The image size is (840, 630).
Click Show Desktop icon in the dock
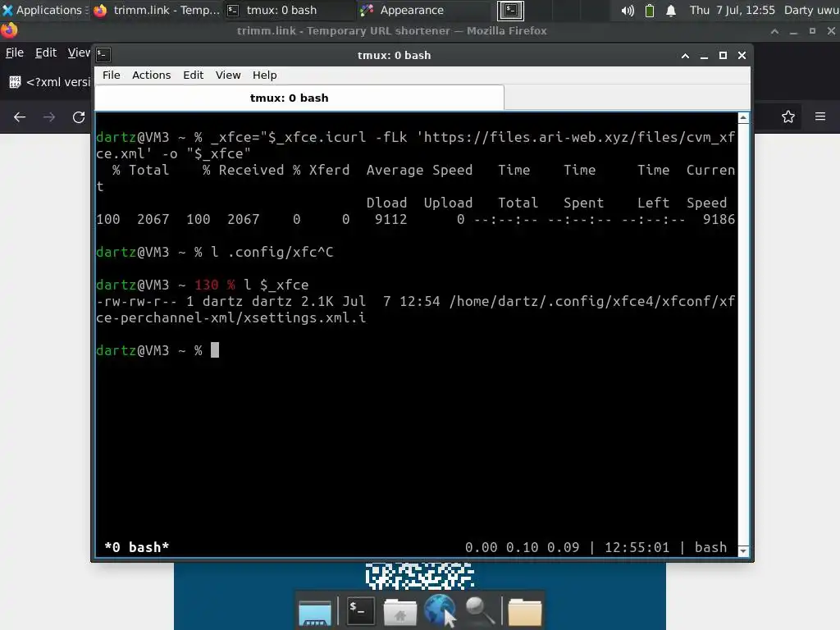[x=315, y=612]
